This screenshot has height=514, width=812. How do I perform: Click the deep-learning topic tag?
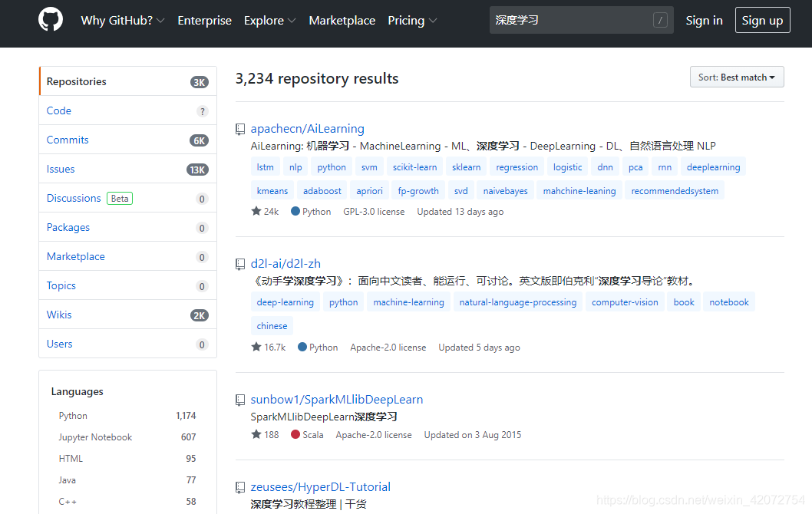(x=285, y=301)
